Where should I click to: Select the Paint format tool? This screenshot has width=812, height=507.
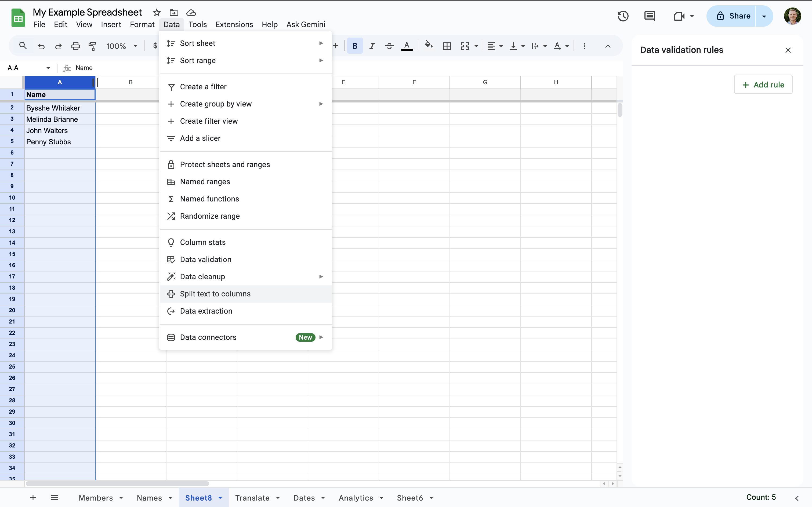93,46
